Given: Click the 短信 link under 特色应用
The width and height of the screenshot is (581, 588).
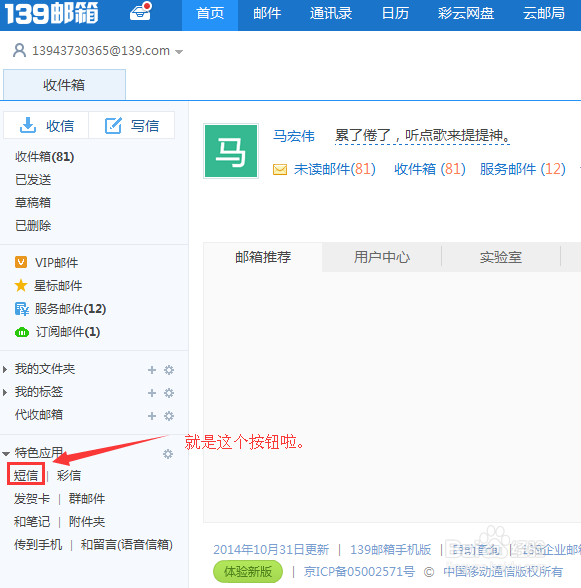Looking at the screenshot, I should pyautogui.click(x=26, y=476).
